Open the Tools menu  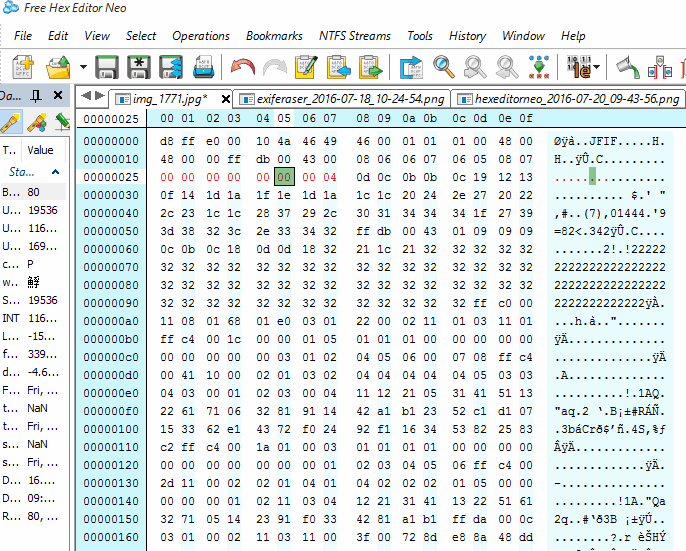[x=420, y=36]
